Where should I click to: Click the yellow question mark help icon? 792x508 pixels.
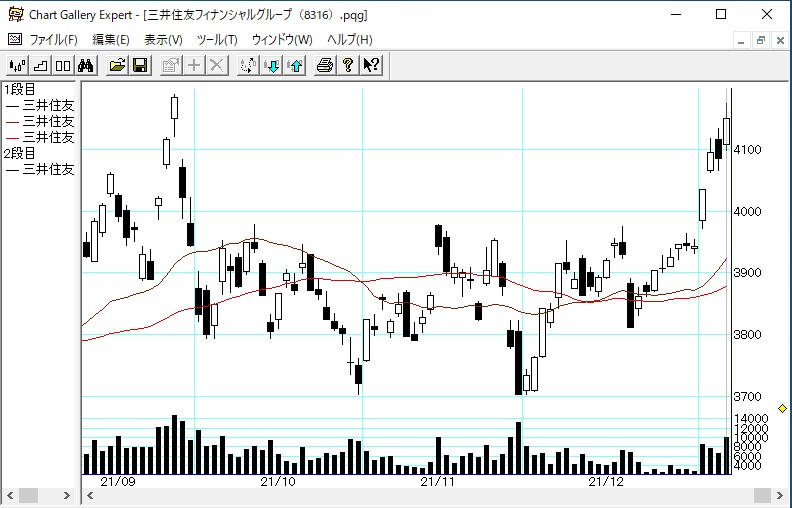click(x=348, y=65)
